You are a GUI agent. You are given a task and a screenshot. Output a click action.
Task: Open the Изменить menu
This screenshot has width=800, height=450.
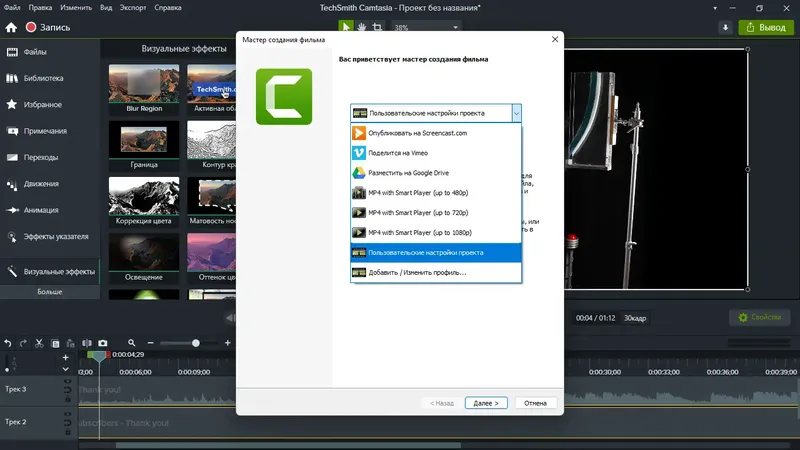click(76, 8)
